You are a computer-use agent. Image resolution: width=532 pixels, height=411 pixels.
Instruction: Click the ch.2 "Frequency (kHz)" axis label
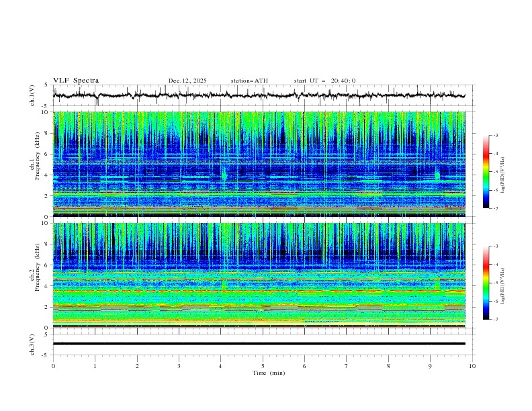point(38,267)
